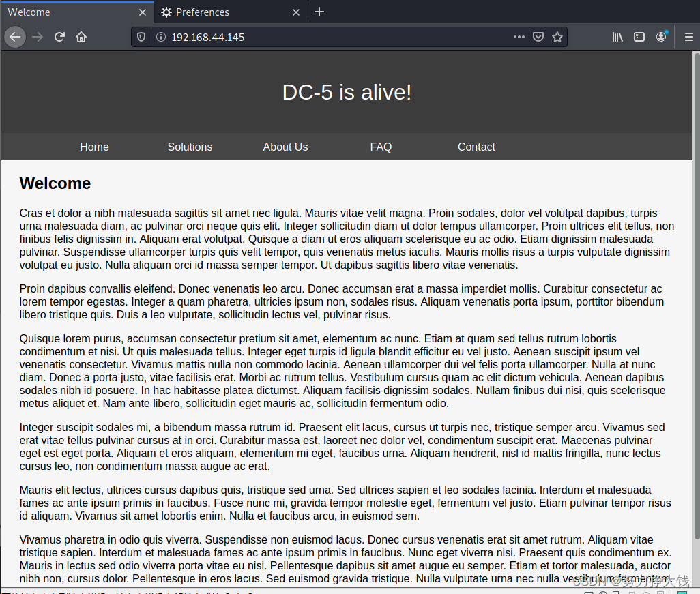Open the Library panel

click(x=617, y=37)
